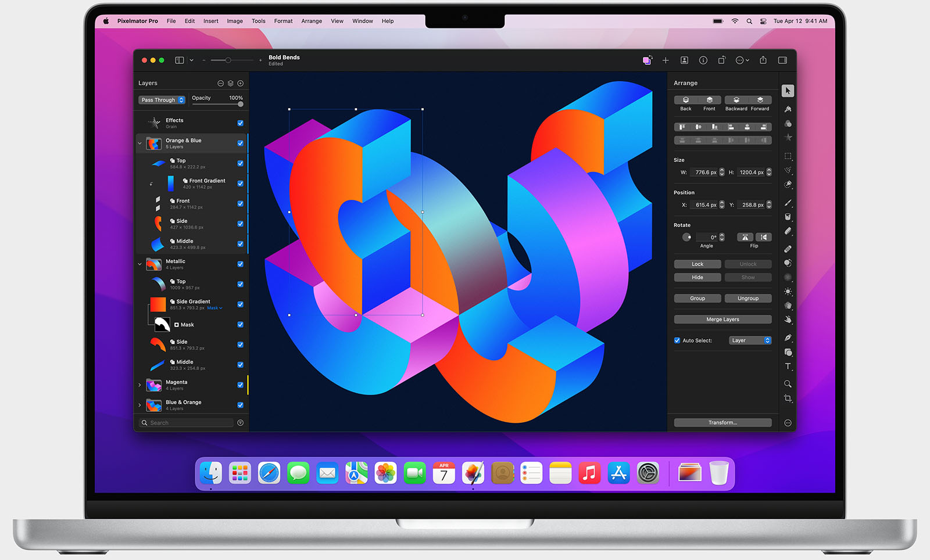Select the Type tool
Viewport: 930px width, 560px height.
pos(788,367)
